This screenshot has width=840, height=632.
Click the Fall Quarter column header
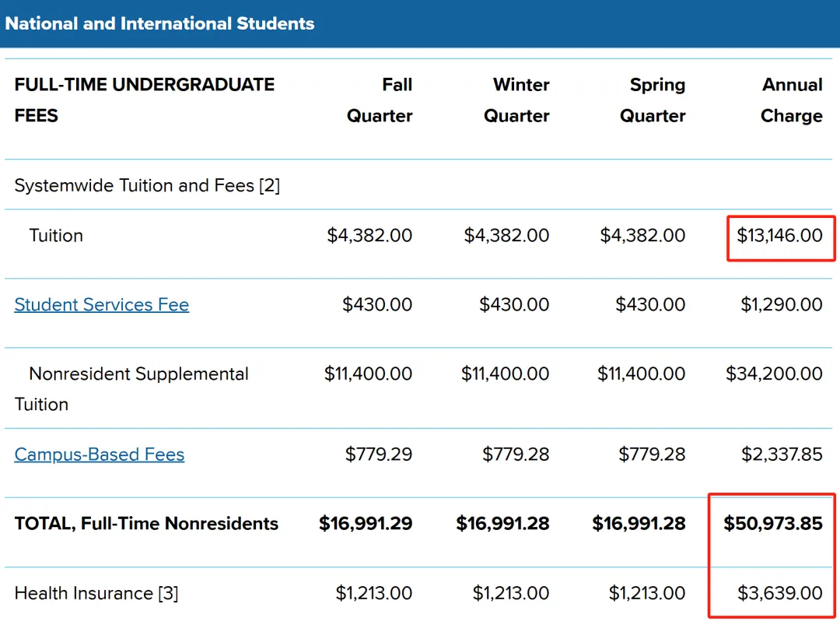tap(380, 100)
